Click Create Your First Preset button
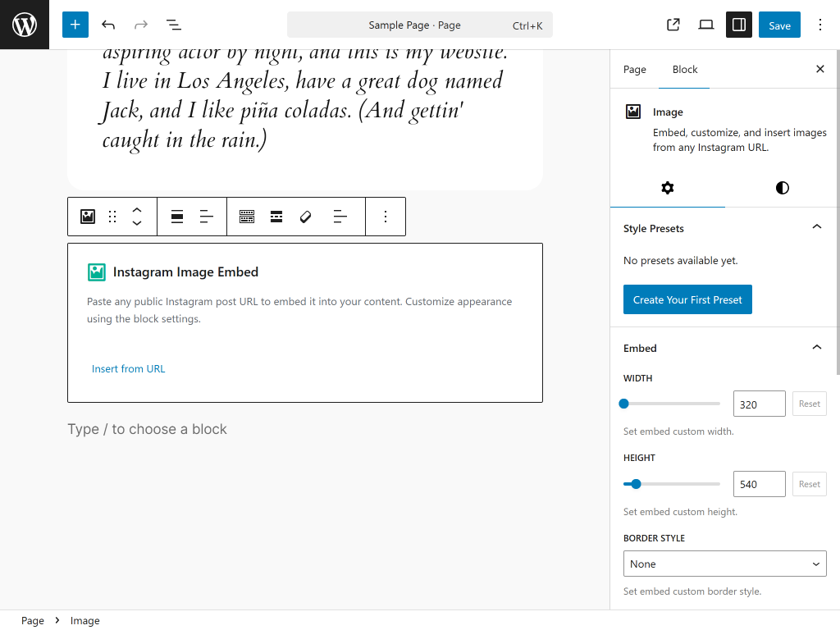This screenshot has height=630, width=840. point(687,299)
